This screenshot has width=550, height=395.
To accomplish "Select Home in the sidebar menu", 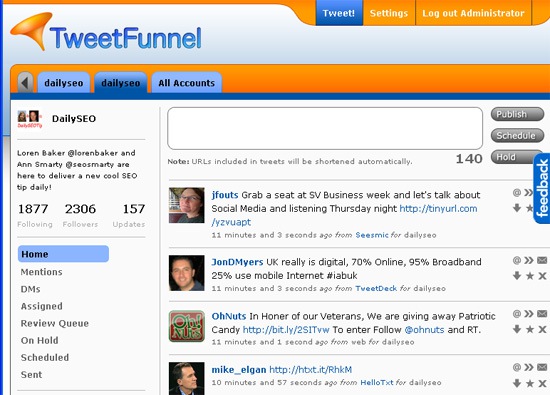I will coord(63,254).
